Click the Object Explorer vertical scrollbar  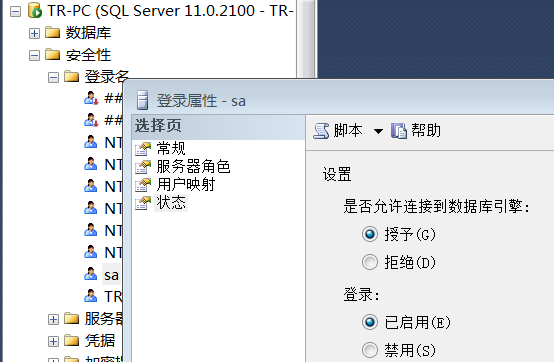[x=306, y=39]
